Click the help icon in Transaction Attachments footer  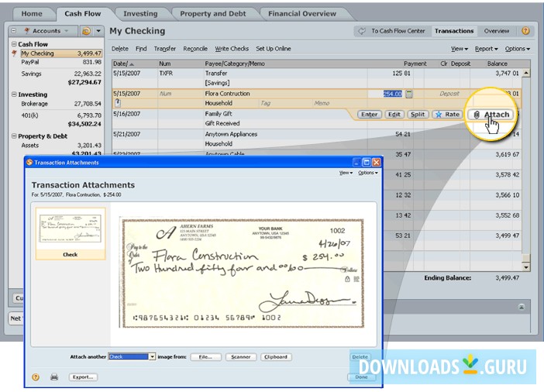[x=36, y=377]
